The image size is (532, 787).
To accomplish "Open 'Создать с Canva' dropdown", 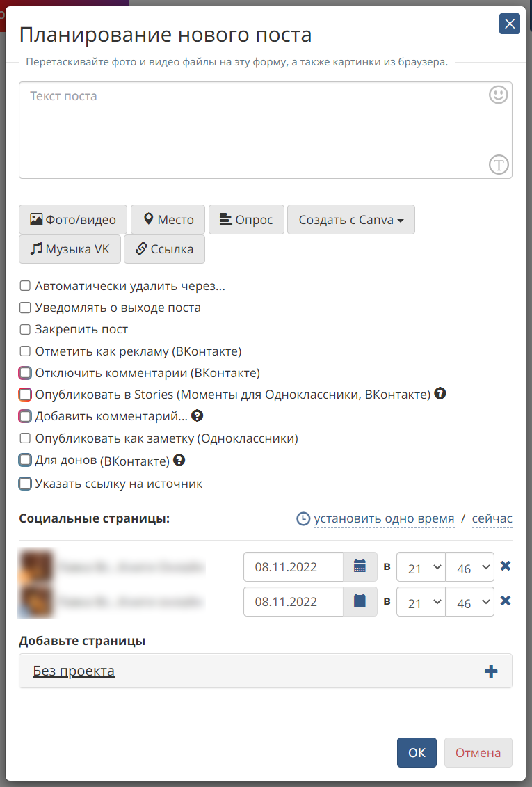I will 350,220.
